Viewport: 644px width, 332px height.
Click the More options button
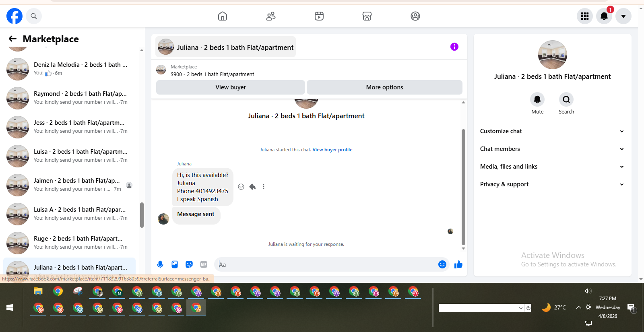tap(384, 87)
